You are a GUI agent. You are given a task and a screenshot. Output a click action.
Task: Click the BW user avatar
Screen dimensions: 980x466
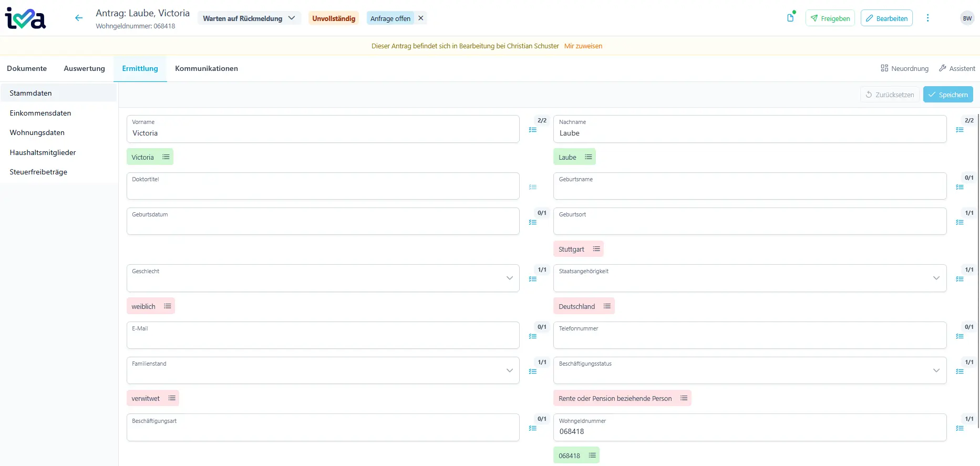967,18
